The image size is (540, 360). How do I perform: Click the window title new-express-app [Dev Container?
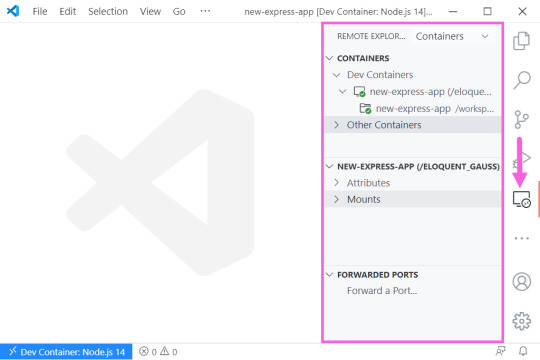point(338,12)
